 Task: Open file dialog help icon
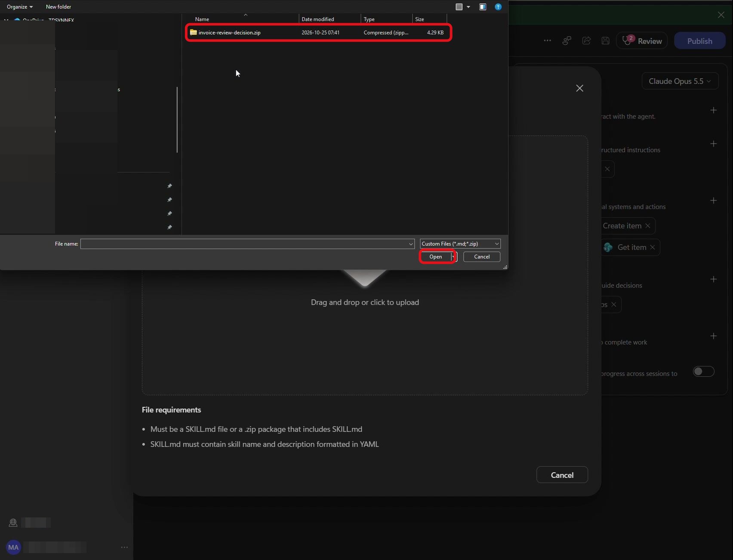498,7
